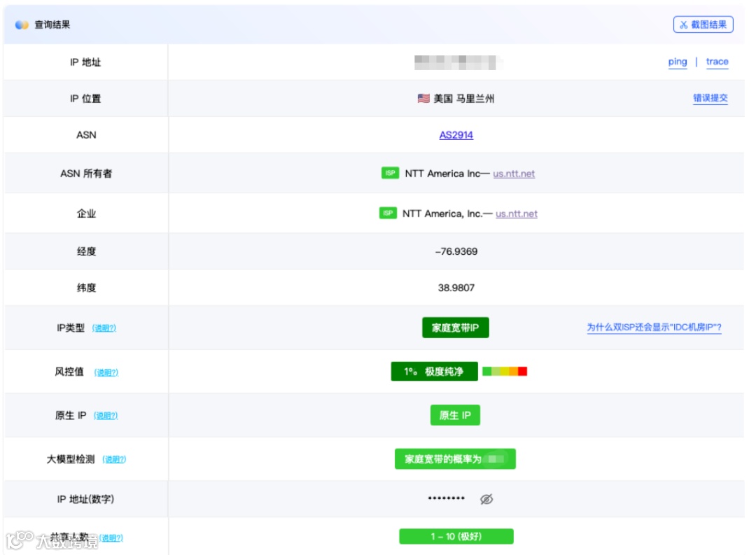Toggle the eye icon to reveal numeric IP
756x555 pixels.
tap(486, 499)
